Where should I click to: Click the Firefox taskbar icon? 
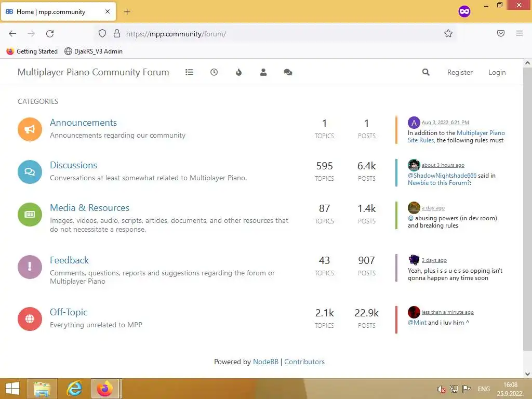(105, 389)
